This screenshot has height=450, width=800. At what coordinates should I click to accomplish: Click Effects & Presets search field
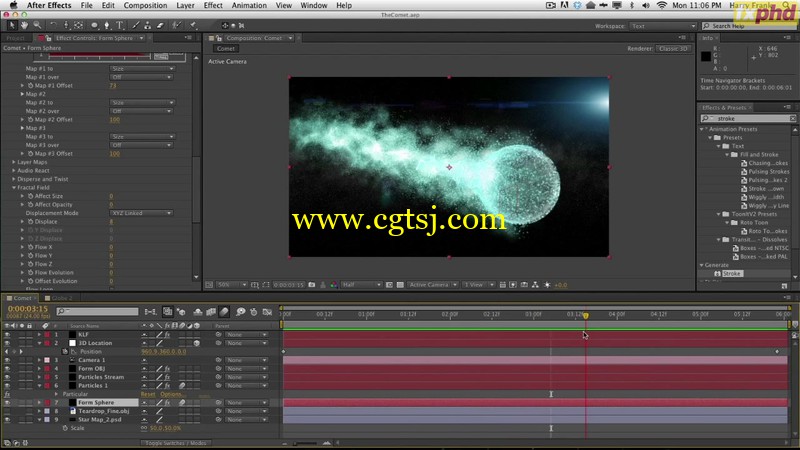(749, 118)
